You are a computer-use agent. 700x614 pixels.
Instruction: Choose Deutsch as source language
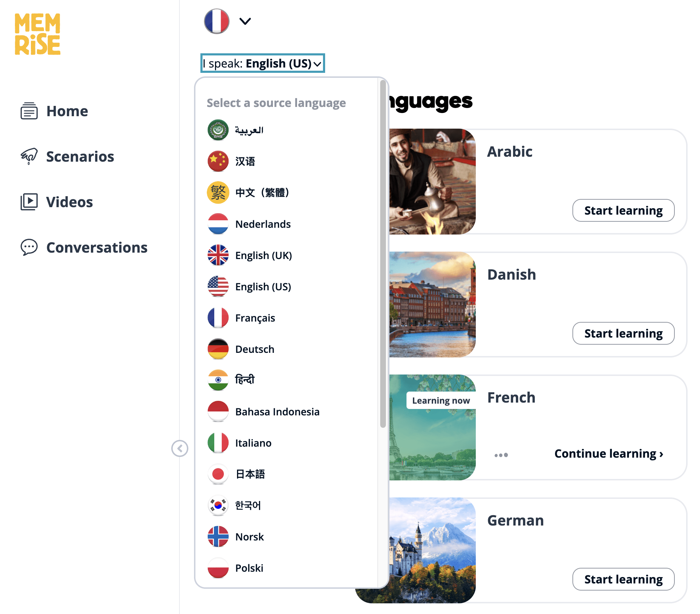(254, 349)
